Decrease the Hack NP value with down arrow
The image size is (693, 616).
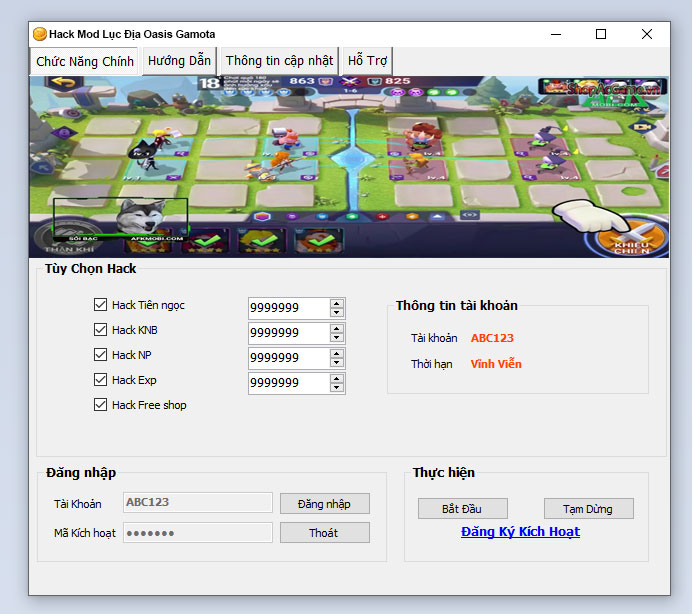[337, 363]
